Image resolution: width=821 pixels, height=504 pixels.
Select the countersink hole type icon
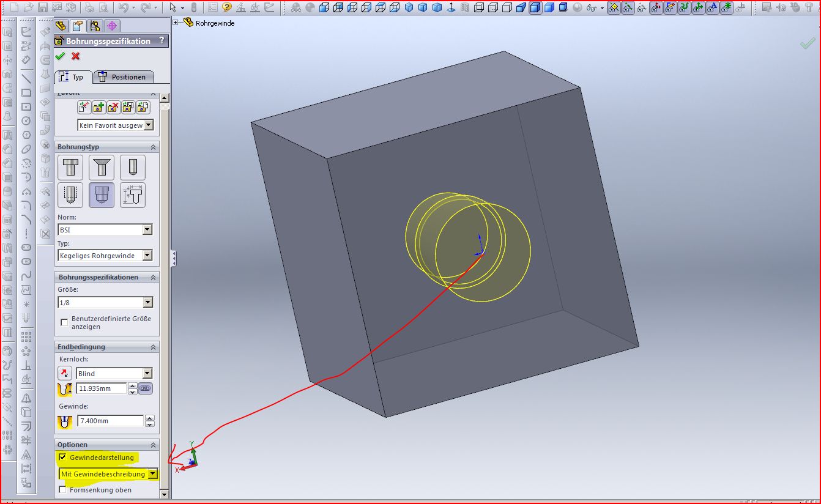point(102,168)
